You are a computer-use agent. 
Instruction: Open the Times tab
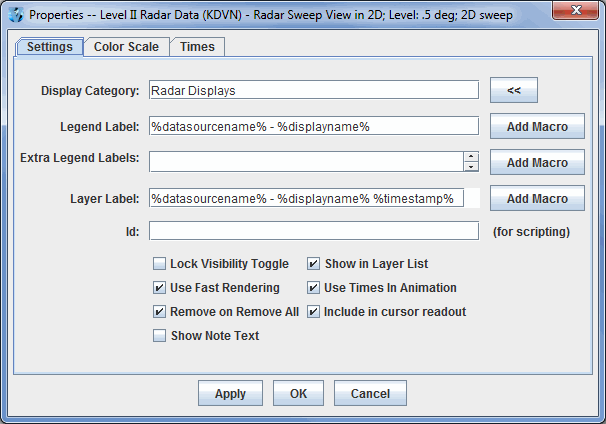(x=197, y=47)
